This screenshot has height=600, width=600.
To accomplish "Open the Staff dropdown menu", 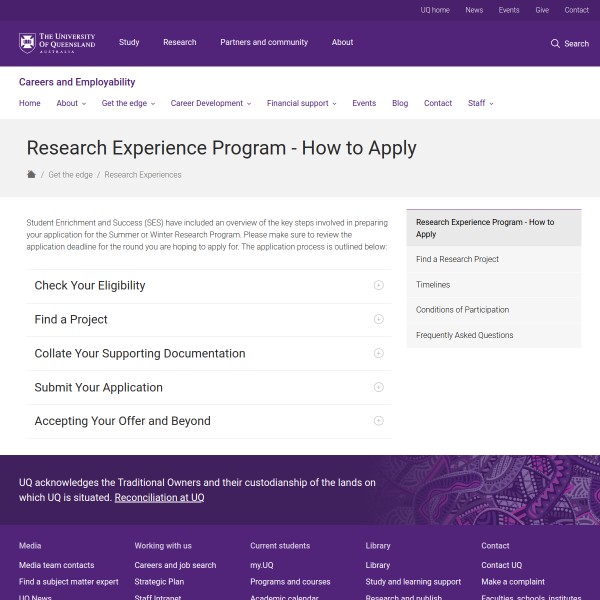I will pos(480,103).
